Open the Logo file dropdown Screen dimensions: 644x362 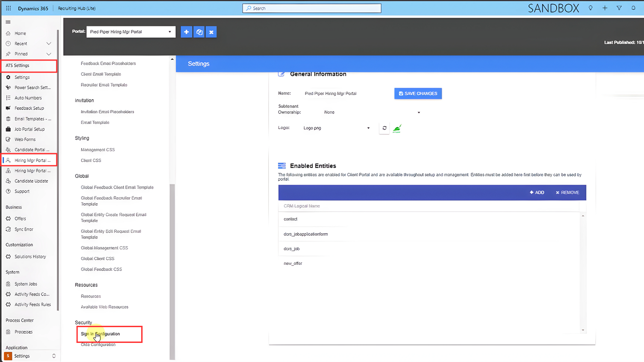336,128
